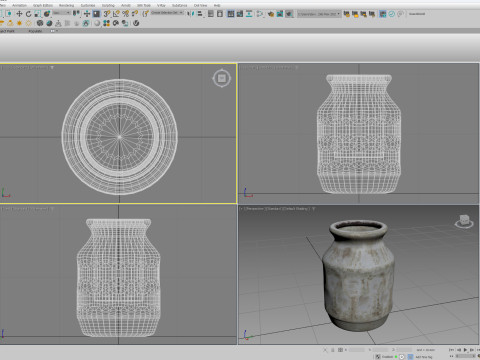Toggle Keyboard Shortcut Override icon
The width and height of the screenshot is (480, 360).
96,14
